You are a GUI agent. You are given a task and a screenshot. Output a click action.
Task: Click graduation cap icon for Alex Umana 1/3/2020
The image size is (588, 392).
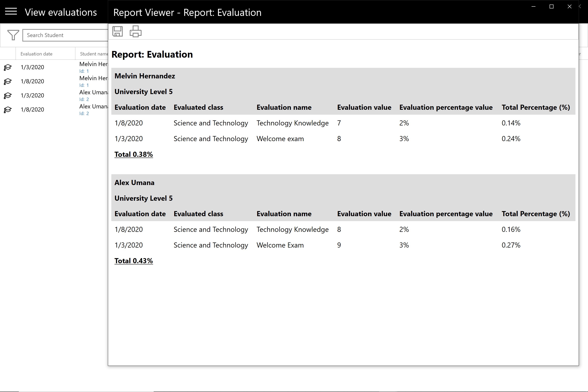tap(8, 95)
